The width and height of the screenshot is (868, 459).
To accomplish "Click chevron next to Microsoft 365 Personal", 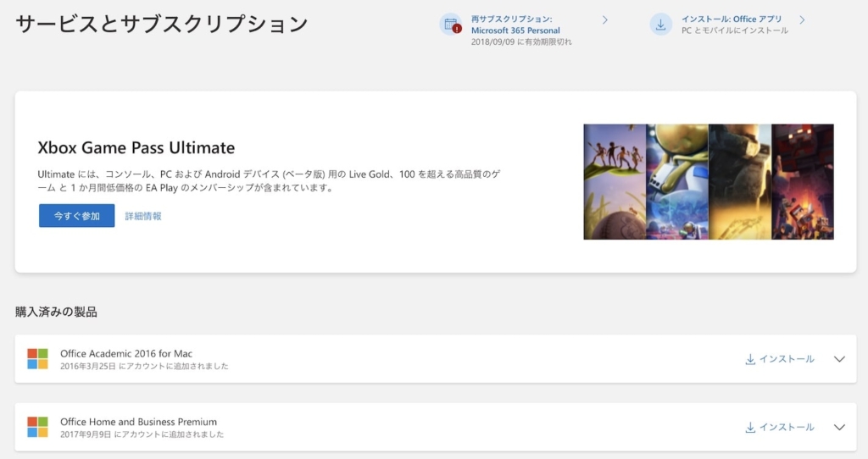I will tap(605, 20).
